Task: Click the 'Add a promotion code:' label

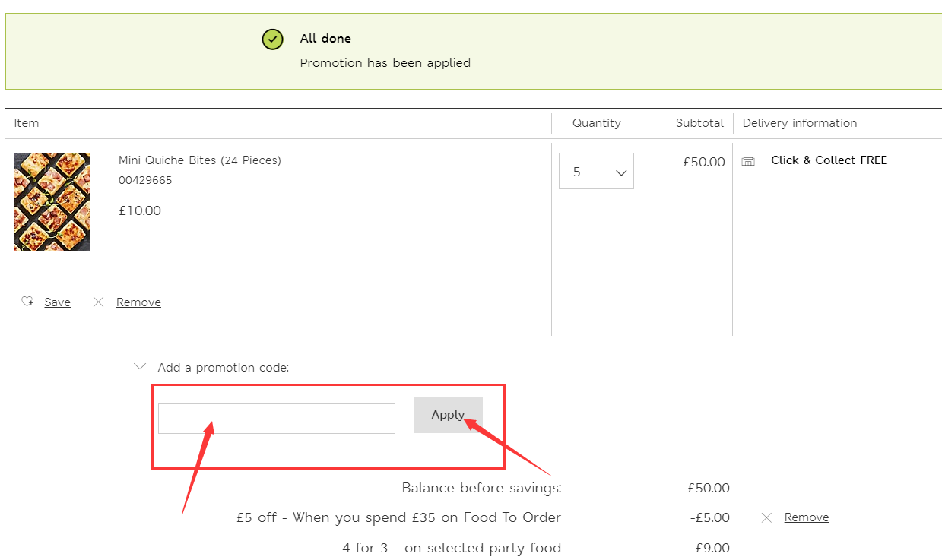Action: (223, 368)
